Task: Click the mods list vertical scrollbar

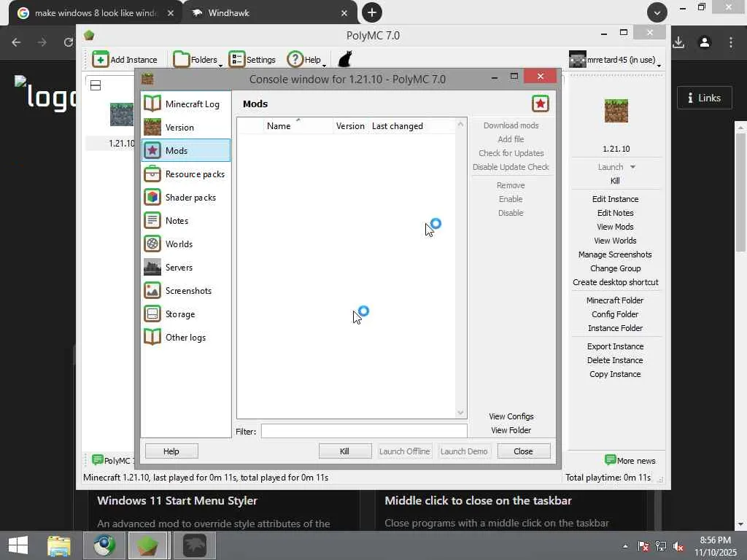Action: tap(460, 268)
